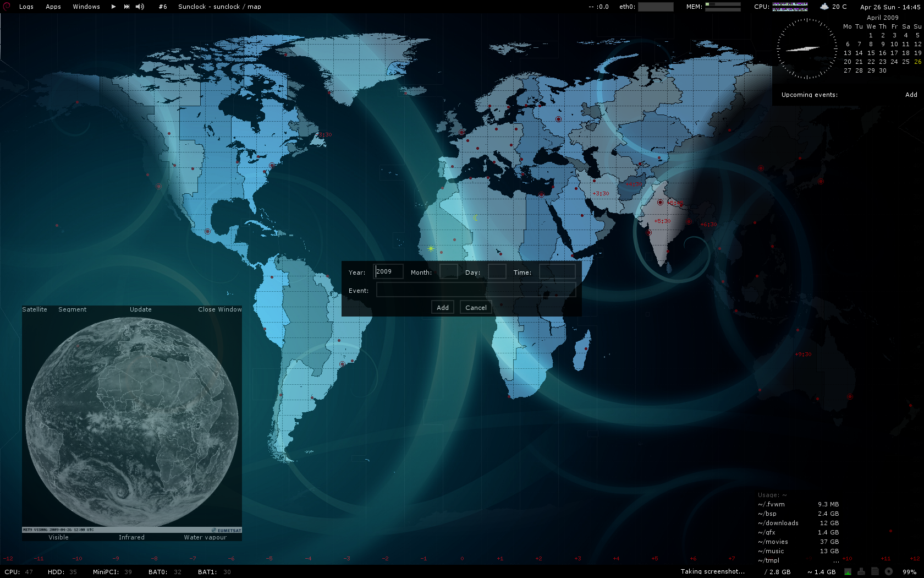
Task: Click the Debian swirl logo icon
Action: tap(7, 7)
